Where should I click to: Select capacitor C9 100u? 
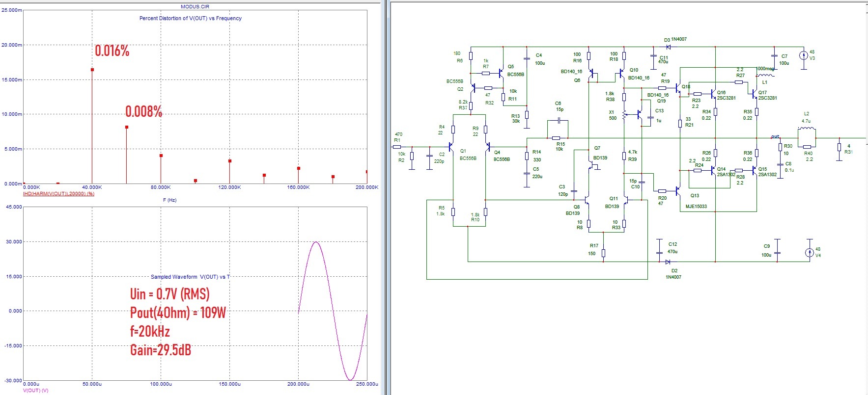tap(778, 253)
